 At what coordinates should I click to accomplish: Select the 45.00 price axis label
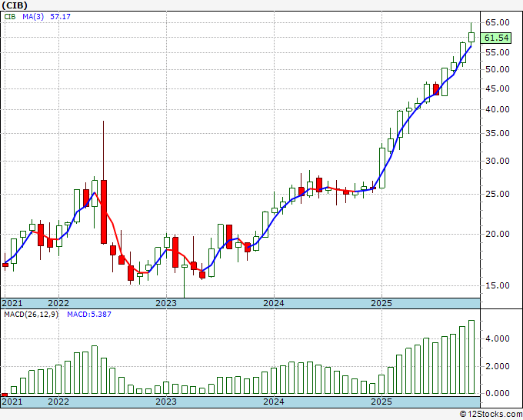click(x=498, y=88)
